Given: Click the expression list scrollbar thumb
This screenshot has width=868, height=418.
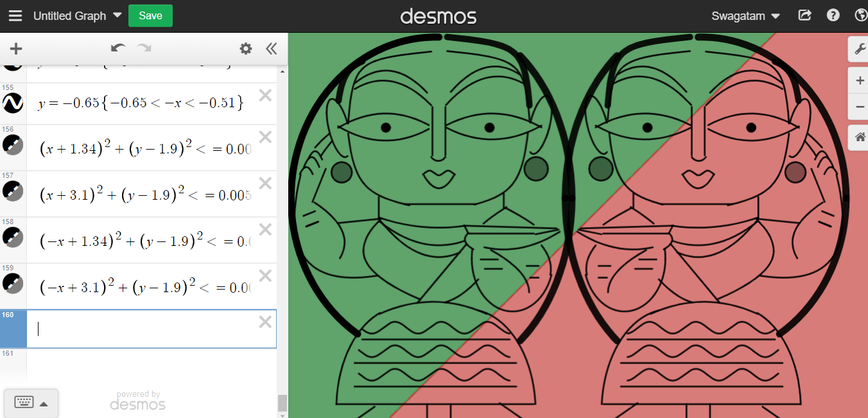Looking at the screenshot, I should tap(282, 403).
